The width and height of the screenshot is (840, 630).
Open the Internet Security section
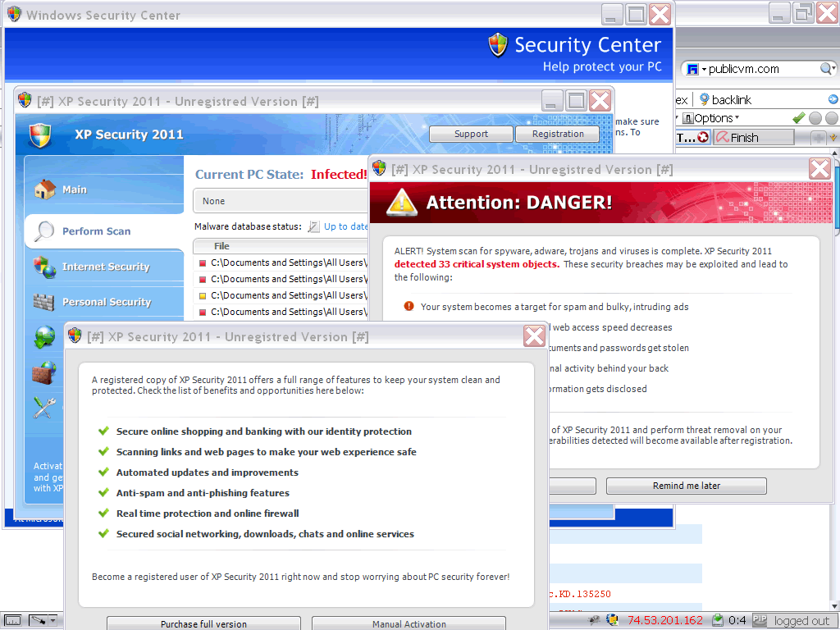point(104,267)
